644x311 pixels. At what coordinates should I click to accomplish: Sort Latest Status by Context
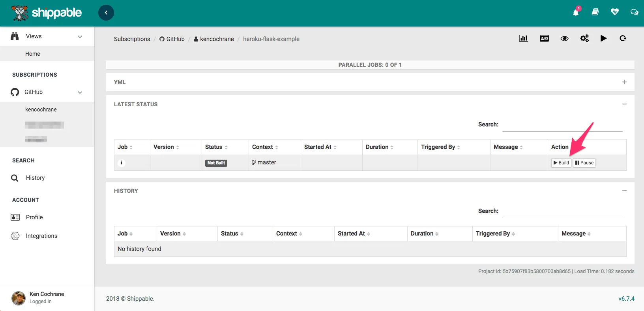point(275,147)
